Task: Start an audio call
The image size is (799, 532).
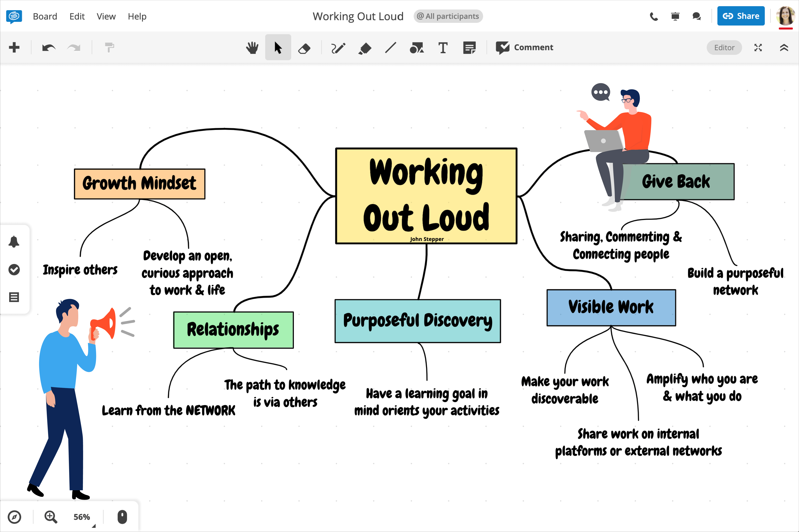Action: click(653, 16)
